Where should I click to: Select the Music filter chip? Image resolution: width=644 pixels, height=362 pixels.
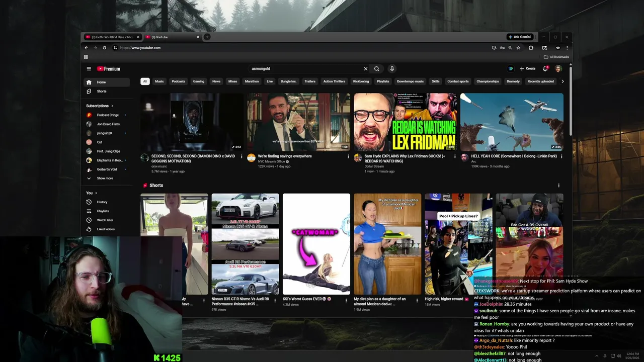159,81
